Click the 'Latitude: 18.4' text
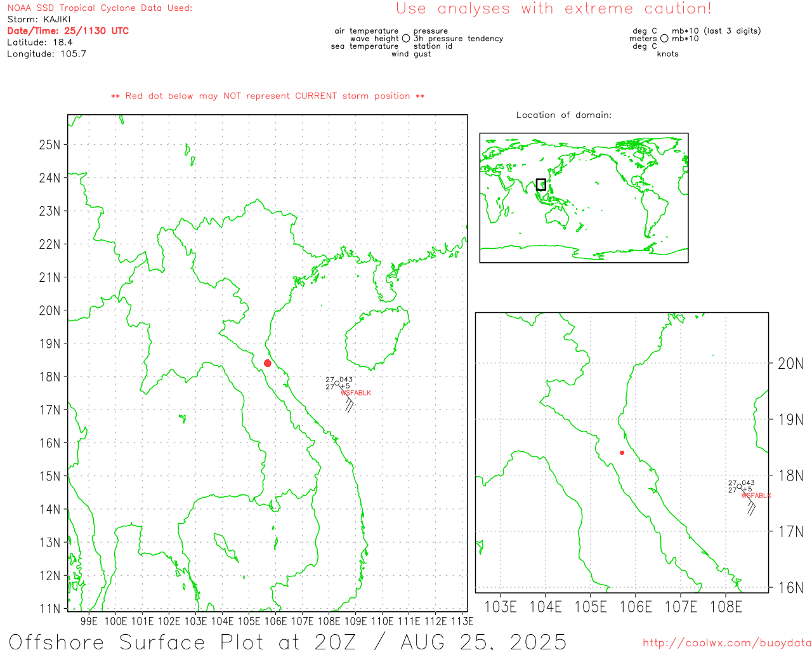This screenshot has width=812, height=650. click(40, 43)
